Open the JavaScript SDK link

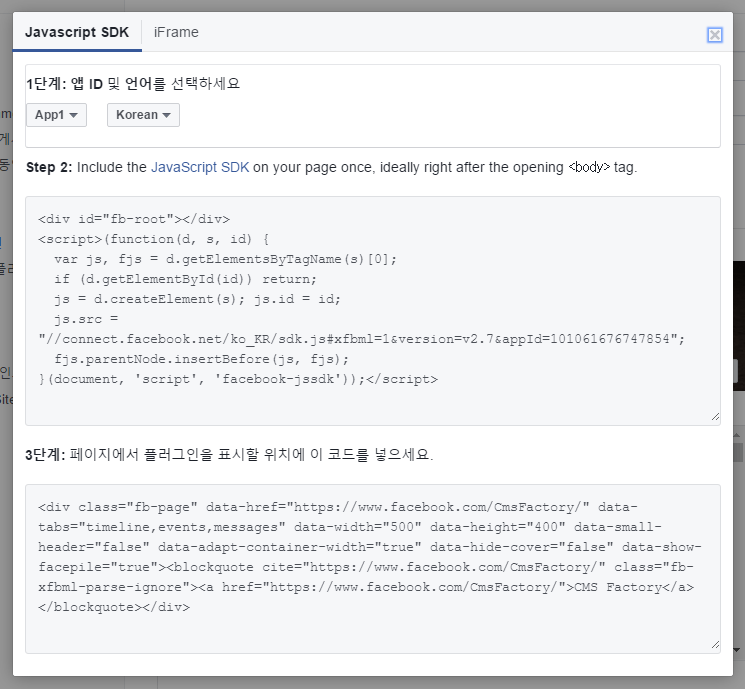[200, 167]
